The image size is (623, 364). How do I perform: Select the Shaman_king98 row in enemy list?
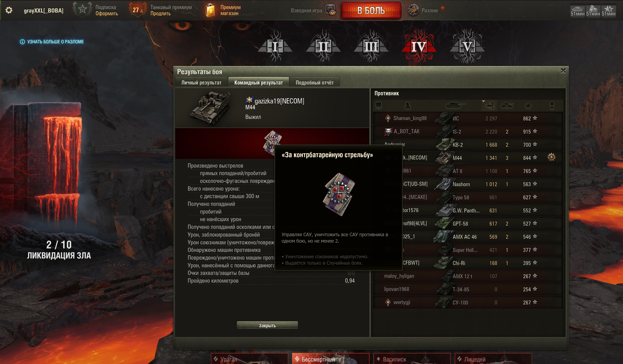click(468, 118)
